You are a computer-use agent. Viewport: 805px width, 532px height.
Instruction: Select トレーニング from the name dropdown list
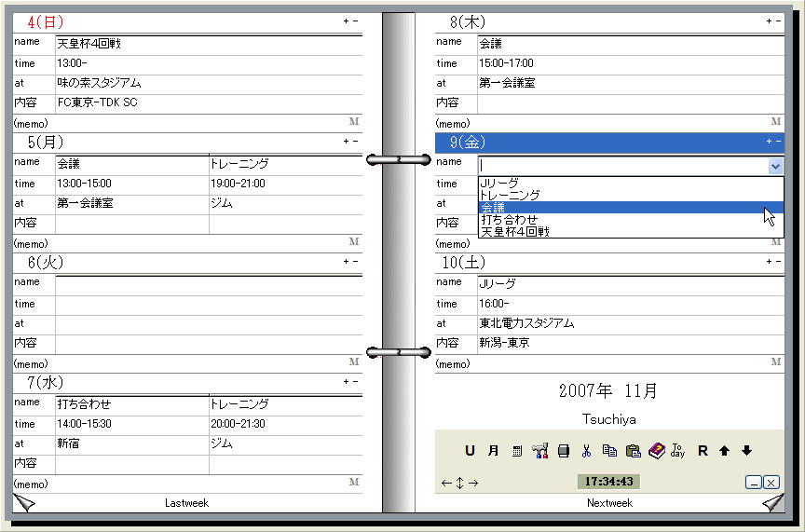631,195
